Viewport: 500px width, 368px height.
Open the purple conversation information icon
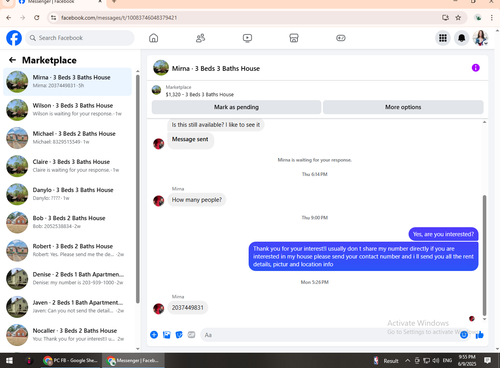(475, 68)
